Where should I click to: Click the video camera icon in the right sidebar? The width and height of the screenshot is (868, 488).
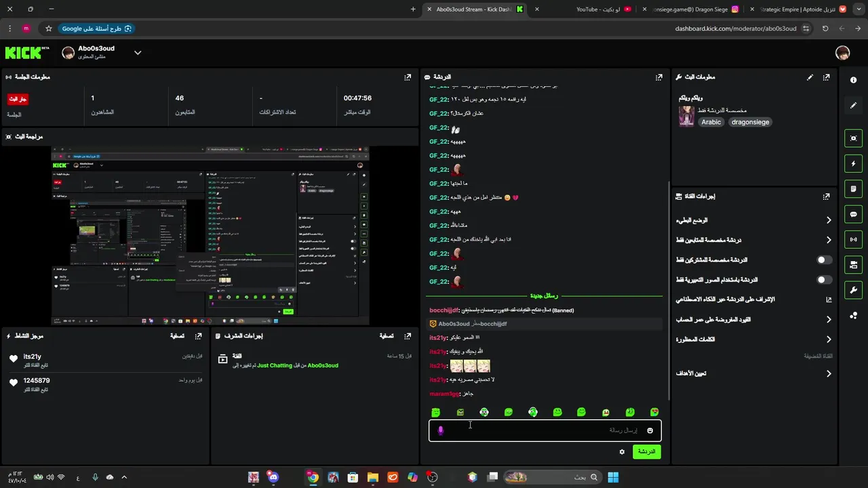pyautogui.click(x=853, y=264)
